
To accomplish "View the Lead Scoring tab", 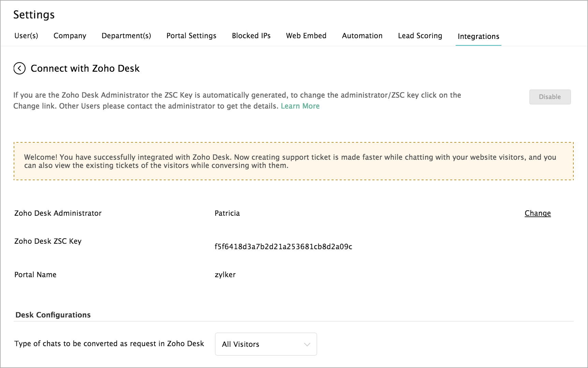I will pos(420,36).
